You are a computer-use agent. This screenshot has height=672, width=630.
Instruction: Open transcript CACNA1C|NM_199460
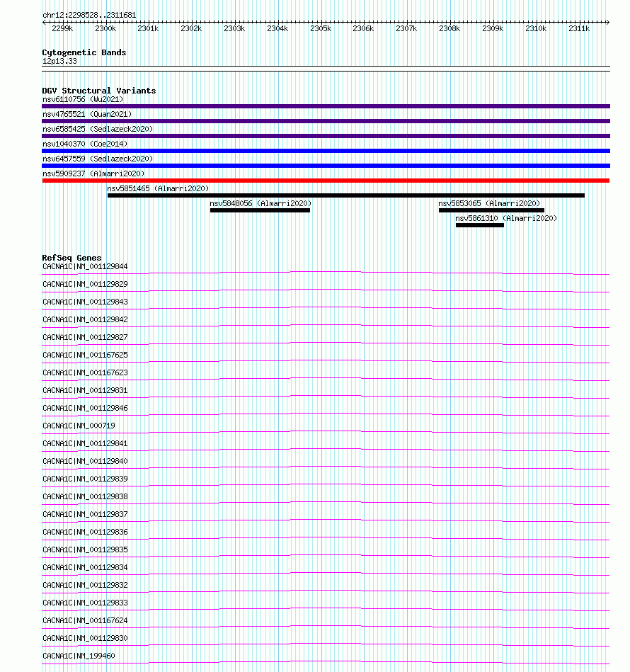[79, 656]
